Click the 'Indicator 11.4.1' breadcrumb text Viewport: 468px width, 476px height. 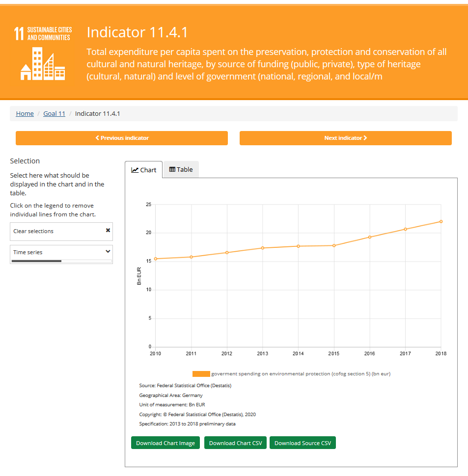(x=98, y=113)
